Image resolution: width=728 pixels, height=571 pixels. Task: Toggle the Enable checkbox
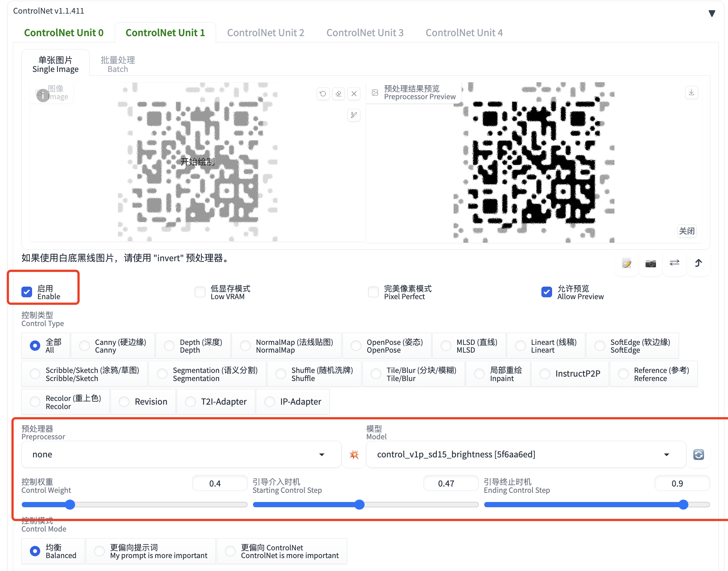(x=27, y=292)
